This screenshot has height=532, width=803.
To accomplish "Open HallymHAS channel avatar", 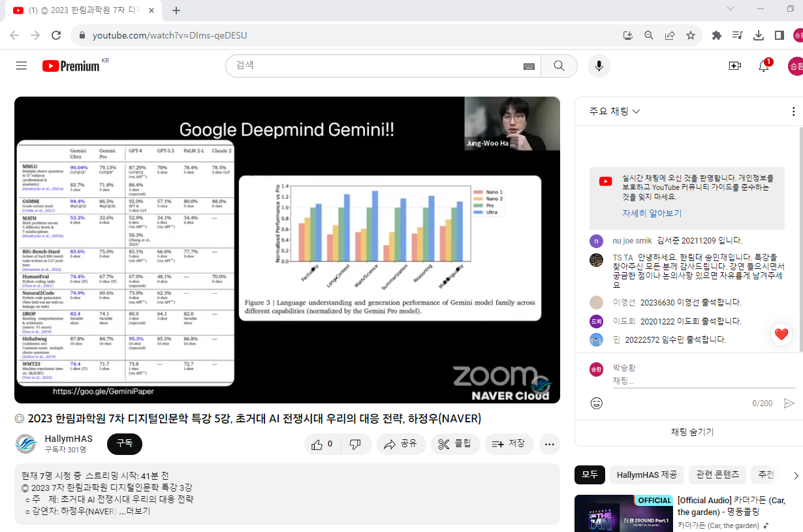I will pos(25,444).
